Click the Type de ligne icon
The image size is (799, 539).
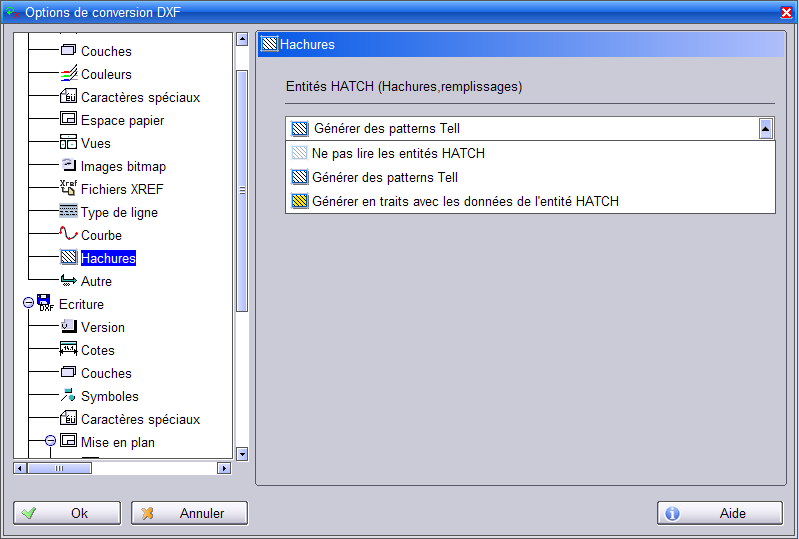68,212
